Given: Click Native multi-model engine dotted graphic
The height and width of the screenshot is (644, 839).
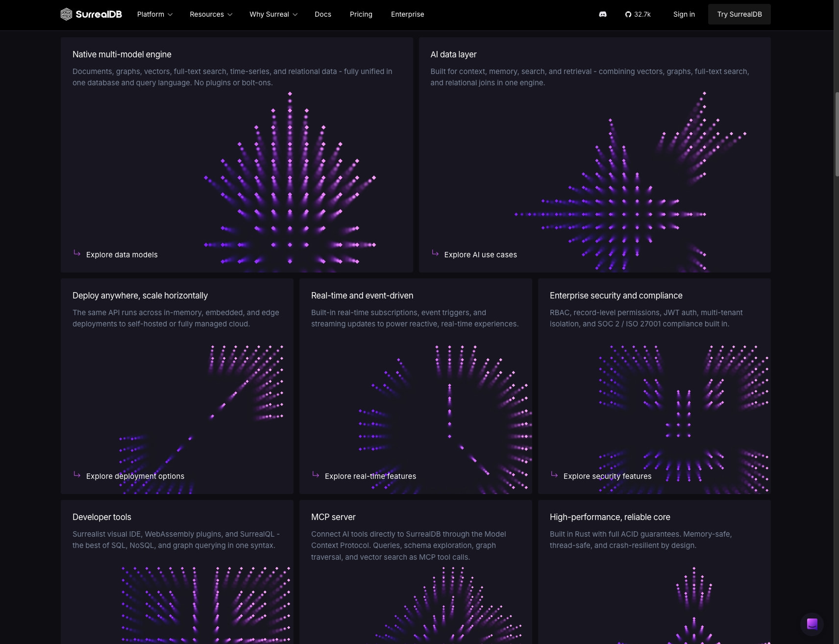Looking at the screenshot, I should [290, 181].
